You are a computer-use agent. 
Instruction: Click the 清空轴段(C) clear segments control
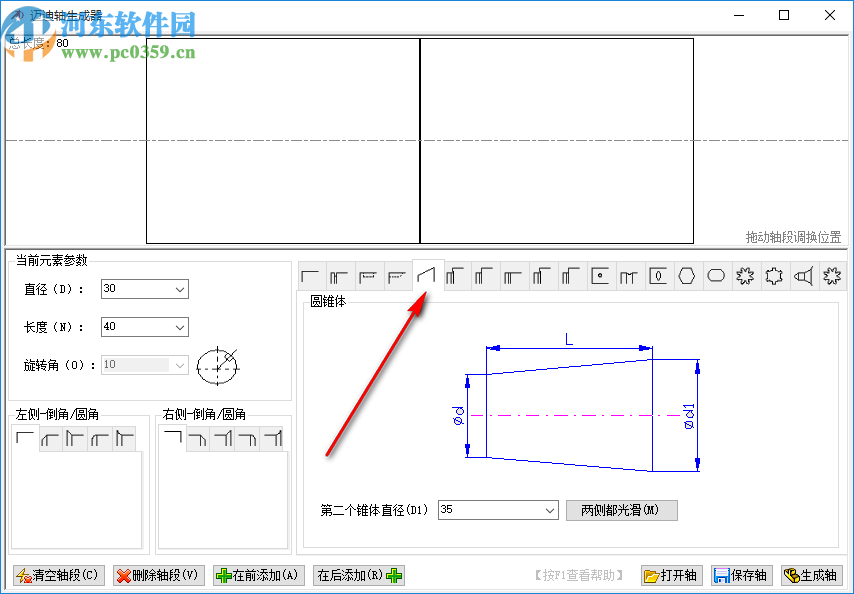[57, 575]
